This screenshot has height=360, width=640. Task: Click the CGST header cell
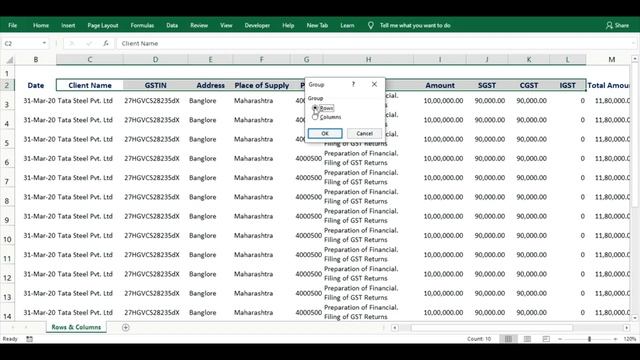[529, 85]
